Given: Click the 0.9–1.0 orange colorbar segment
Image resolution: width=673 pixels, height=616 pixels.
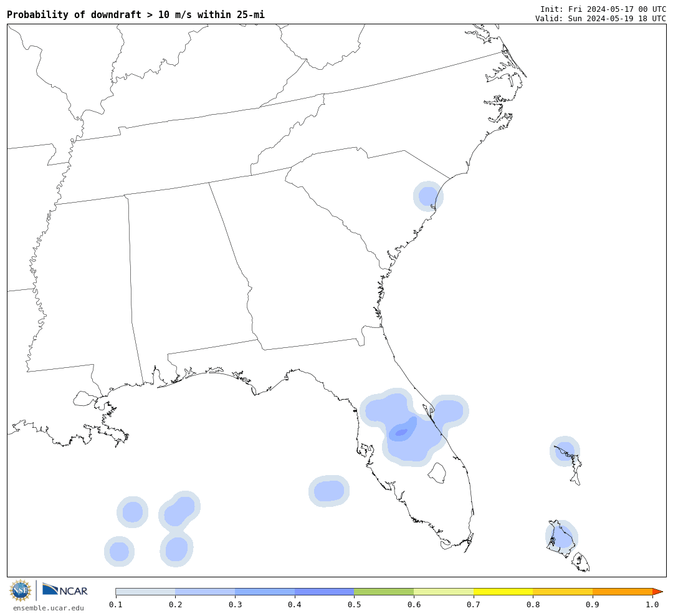Looking at the screenshot, I should pos(623,592).
